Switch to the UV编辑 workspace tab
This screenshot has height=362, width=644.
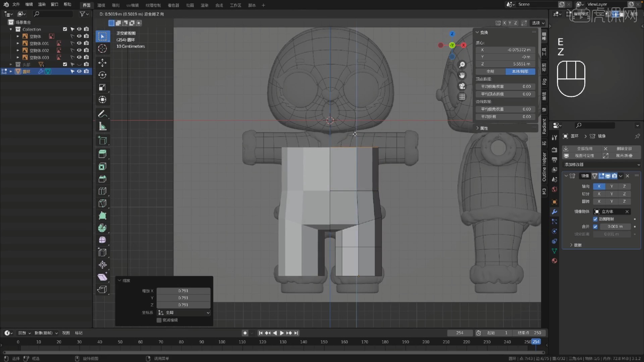(132, 5)
